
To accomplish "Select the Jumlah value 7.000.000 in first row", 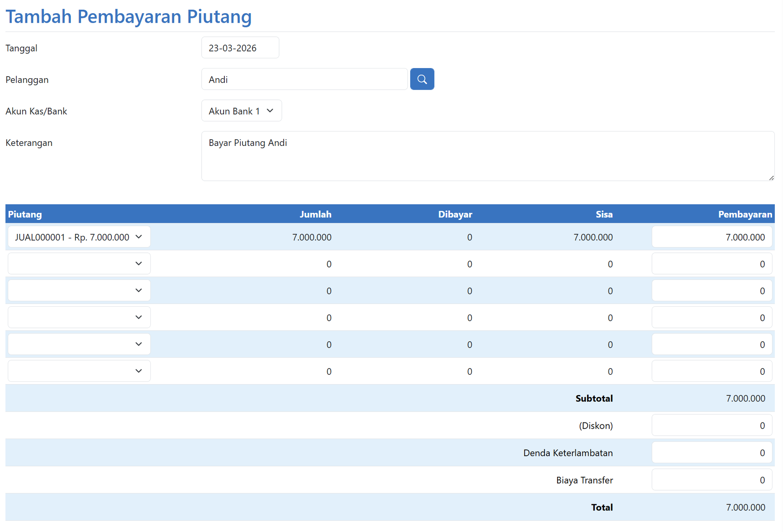I will point(312,237).
